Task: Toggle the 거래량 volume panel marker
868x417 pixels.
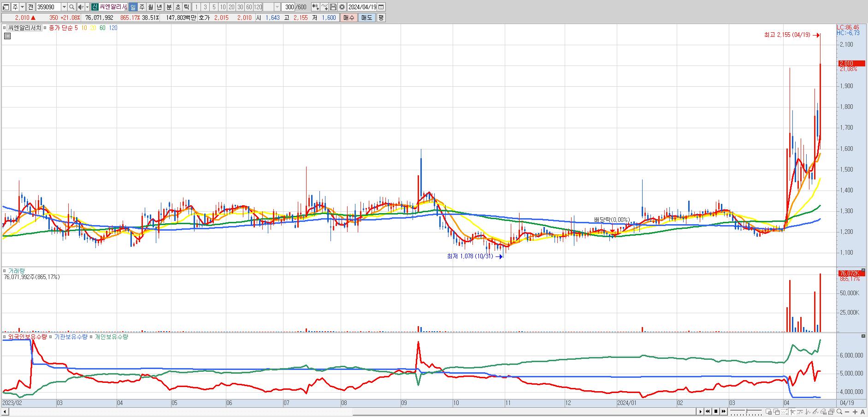Action: pos(5,271)
